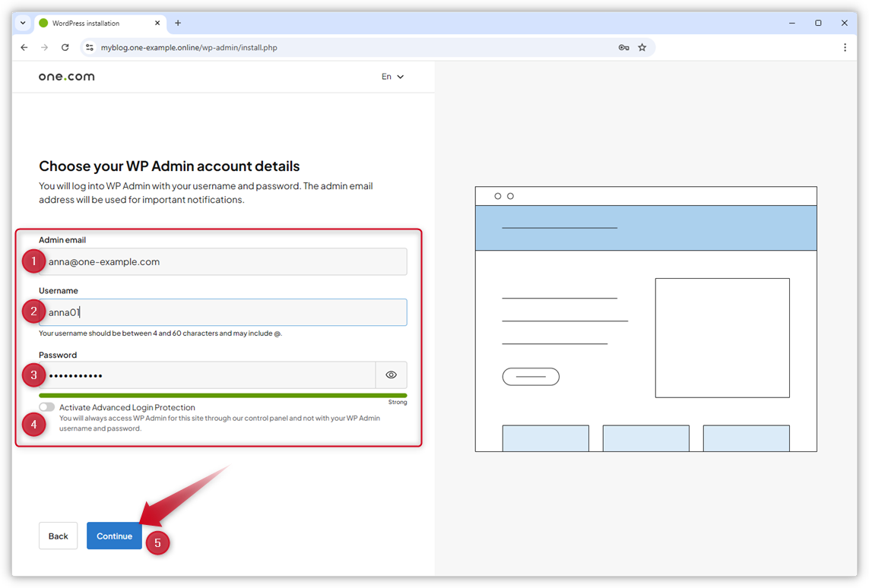Open a new browser tab
869x588 pixels.
point(177,23)
